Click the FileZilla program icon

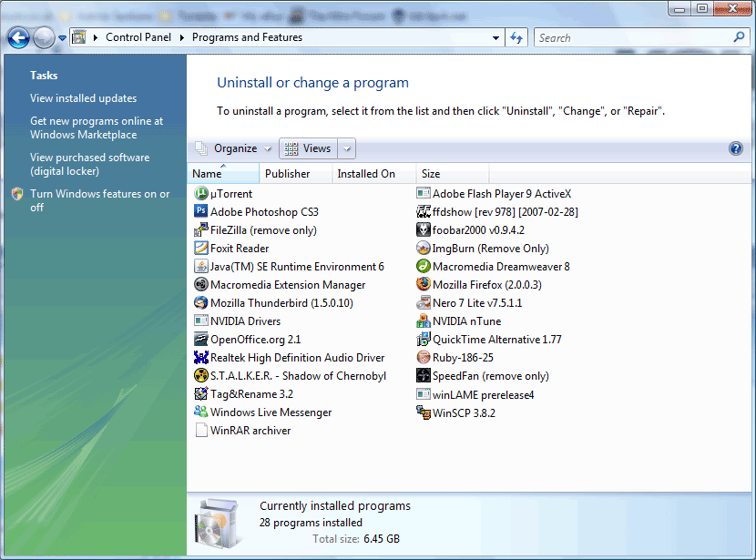(x=200, y=229)
